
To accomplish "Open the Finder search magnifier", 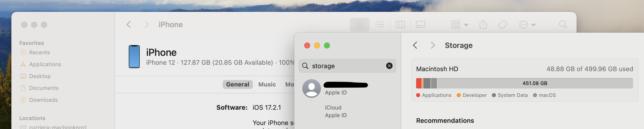I will point(563,24).
